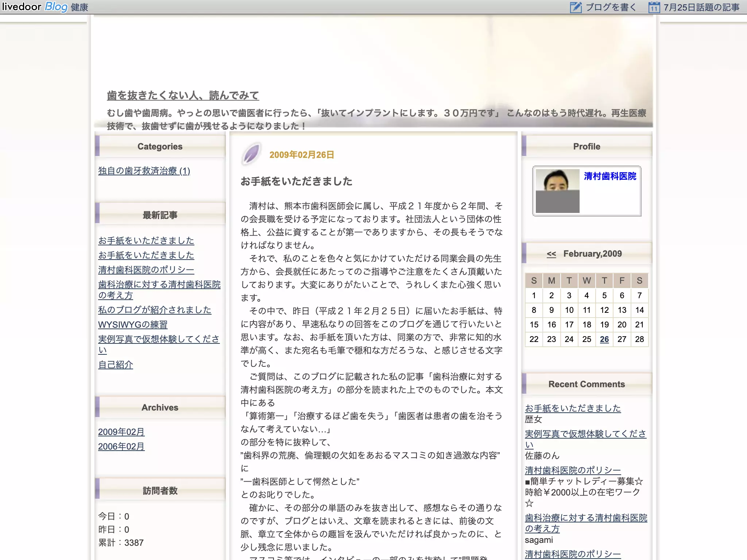Open 私のブログが紹介されました article
Viewport: 747px width, 560px height.
[x=155, y=310]
